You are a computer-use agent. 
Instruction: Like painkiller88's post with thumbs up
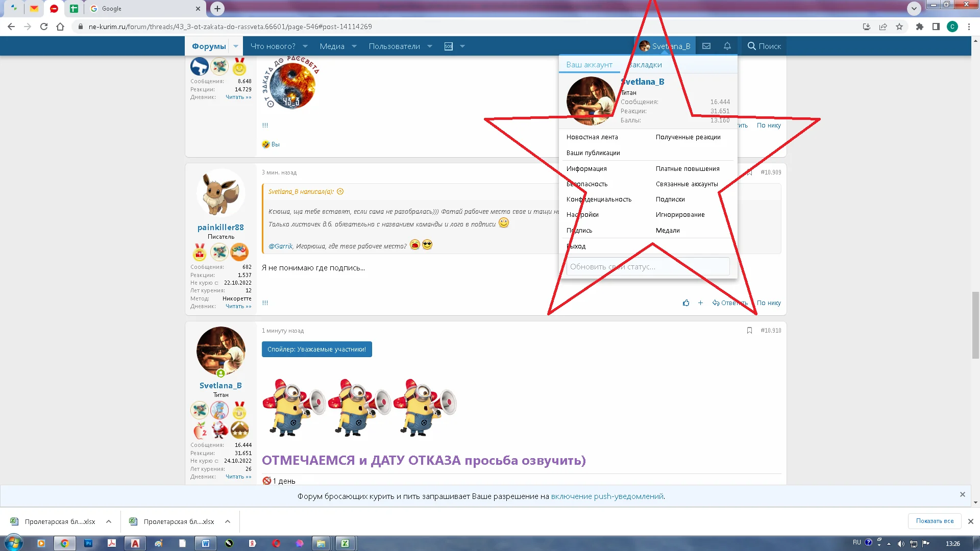click(x=686, y=303)
